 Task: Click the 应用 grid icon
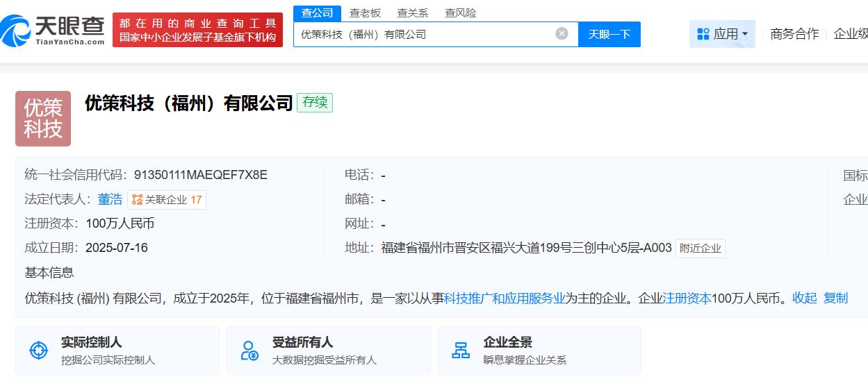[x=703, y=34]
